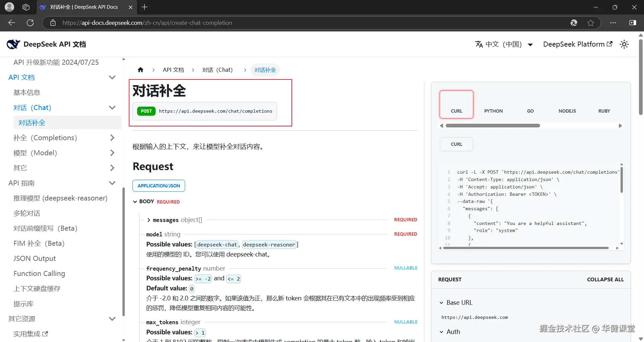Close the DeepSeek API Docs tab
This screenshot has height=342, width=644.
point(130,7)
